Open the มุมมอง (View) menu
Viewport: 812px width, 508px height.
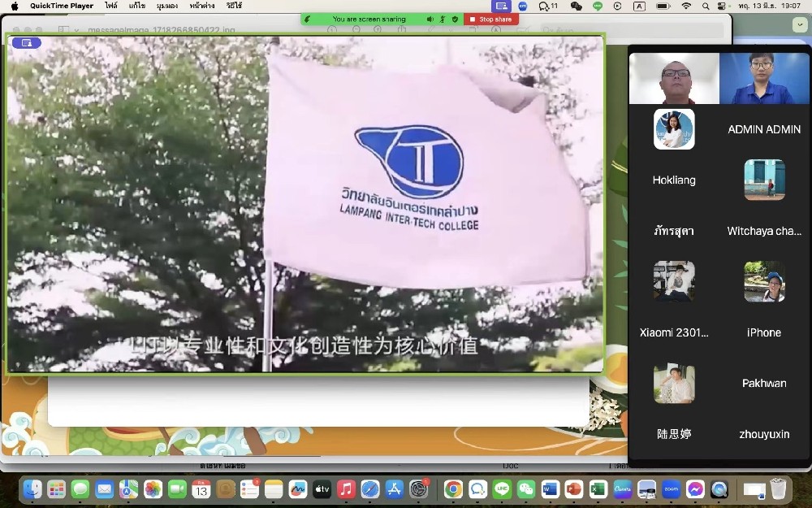(x=167, y=7)
